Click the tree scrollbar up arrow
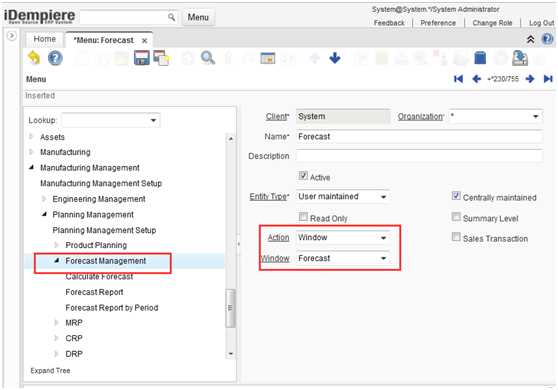 pos(231,138)
